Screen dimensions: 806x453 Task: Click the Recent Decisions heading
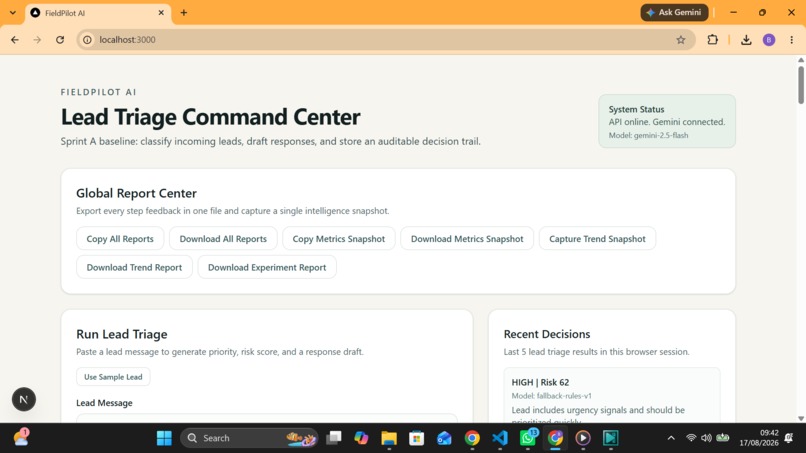[547, 334]
